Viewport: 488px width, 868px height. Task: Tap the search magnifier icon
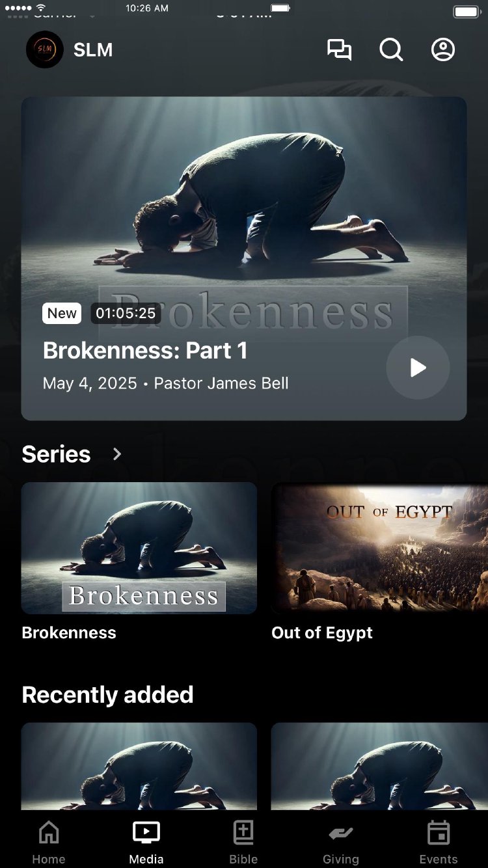[391, 50]
